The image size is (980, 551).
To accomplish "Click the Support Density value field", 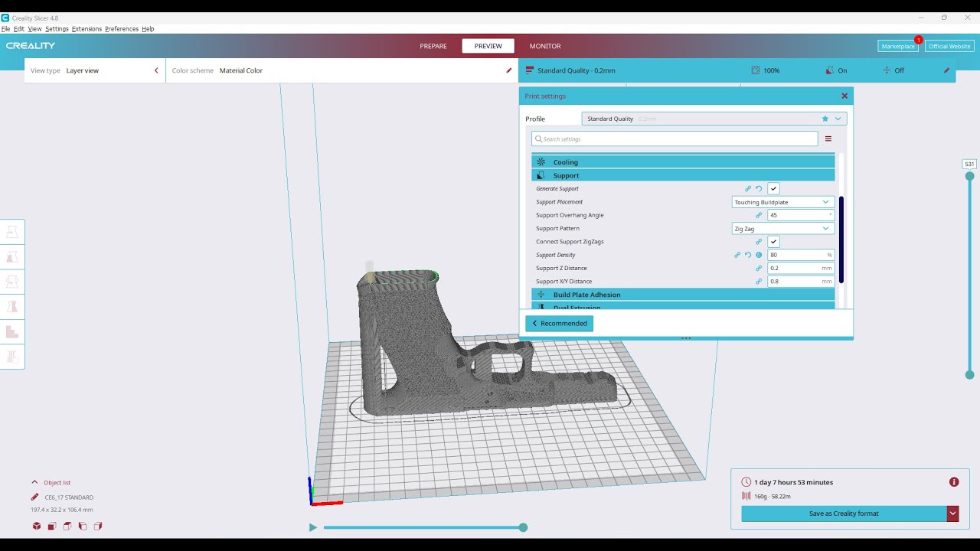I will (x=801, y=255).
